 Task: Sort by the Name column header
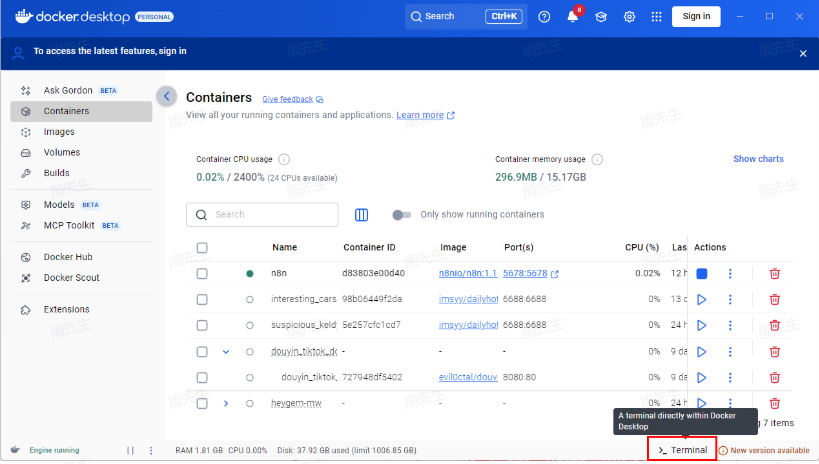point(284,248)
